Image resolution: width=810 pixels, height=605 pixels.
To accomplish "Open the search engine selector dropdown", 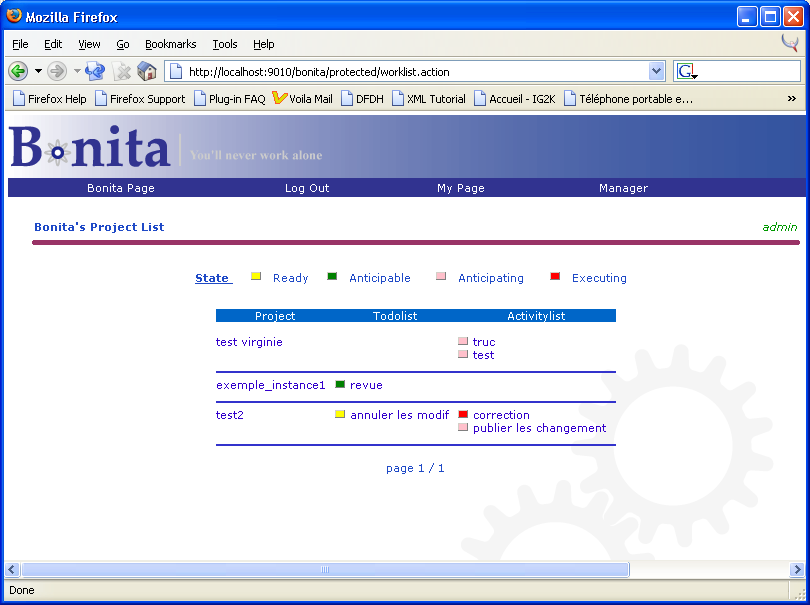I will [x=687, y=71].
